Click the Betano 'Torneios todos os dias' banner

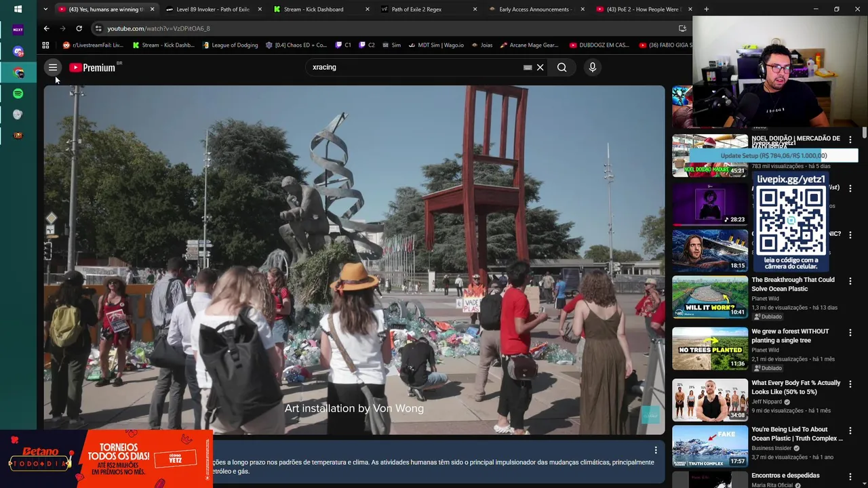[x=106, y=459]
